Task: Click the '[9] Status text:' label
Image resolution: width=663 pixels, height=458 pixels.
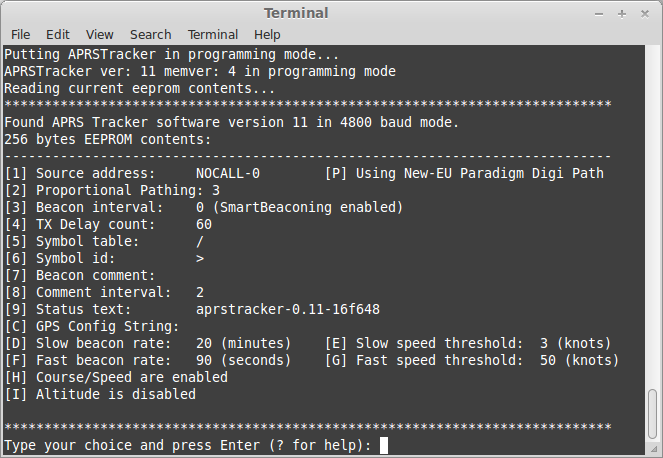Action: 68,309
